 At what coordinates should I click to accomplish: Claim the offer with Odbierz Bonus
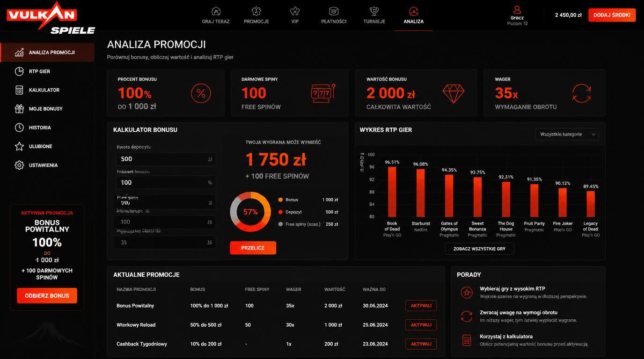click(x=47, y=295)
